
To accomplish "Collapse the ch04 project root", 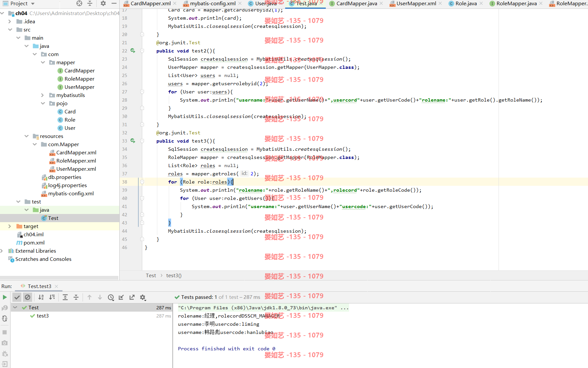I will point(3,13).
